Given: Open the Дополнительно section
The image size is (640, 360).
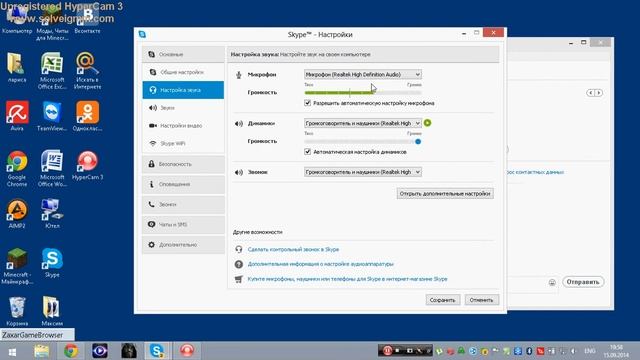Looking at the screenshot, I should click(183, 244).
